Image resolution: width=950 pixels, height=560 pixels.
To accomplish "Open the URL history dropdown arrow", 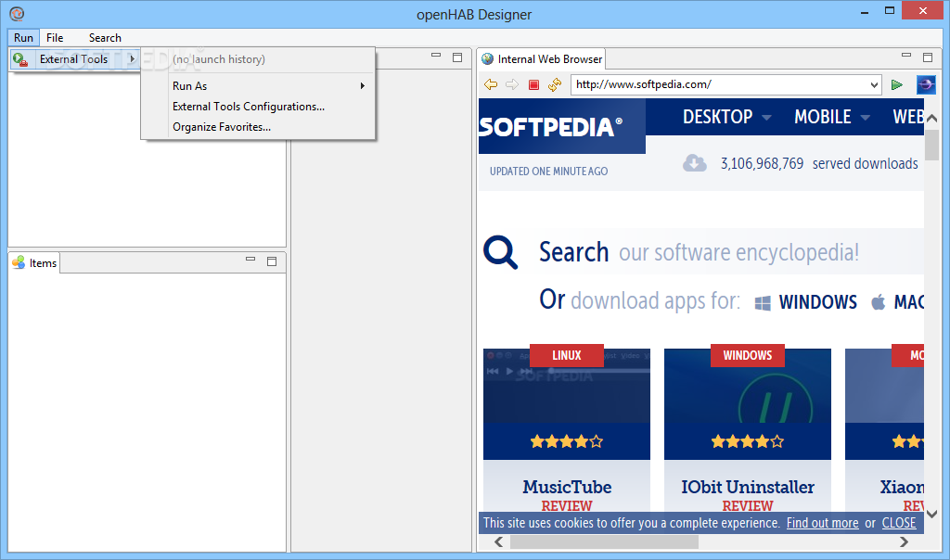I will (874, 84).
